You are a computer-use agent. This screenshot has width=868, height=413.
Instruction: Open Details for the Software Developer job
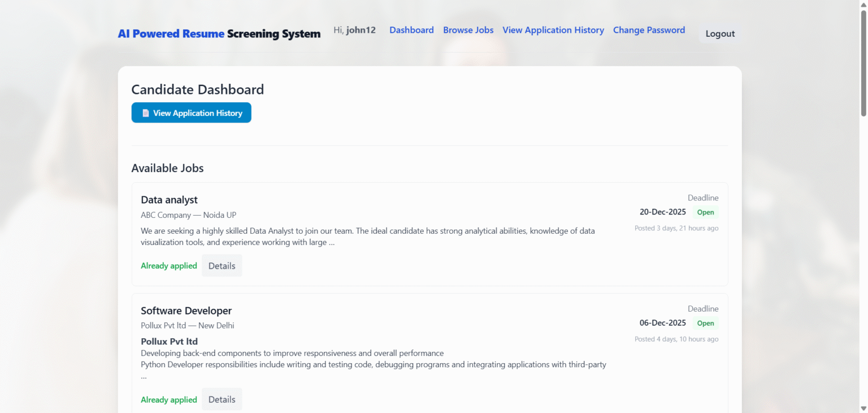pyautogui.click(x=222, y=399)
